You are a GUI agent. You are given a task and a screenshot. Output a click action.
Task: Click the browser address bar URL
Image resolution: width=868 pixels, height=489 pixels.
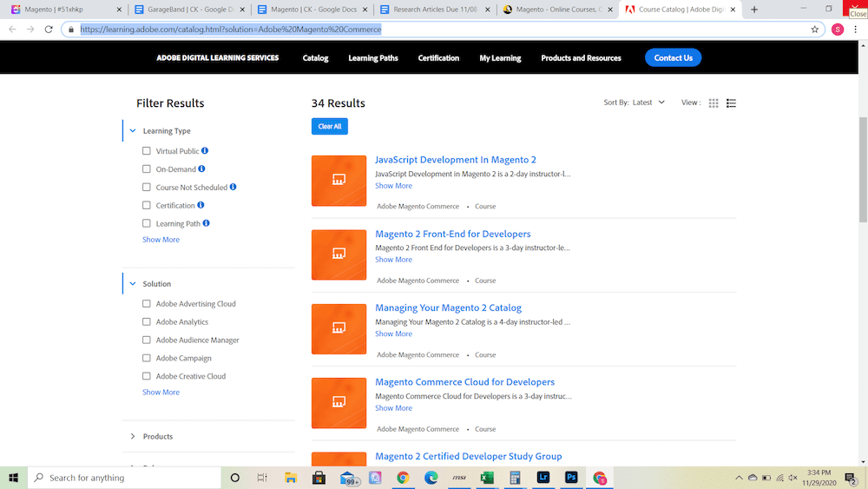[231, 30]
